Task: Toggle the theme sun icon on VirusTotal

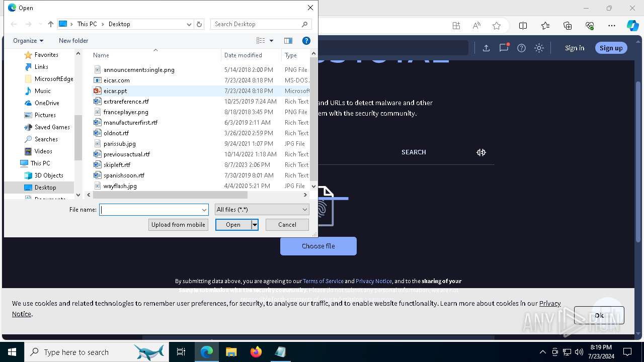Action: tap(539, 48)
